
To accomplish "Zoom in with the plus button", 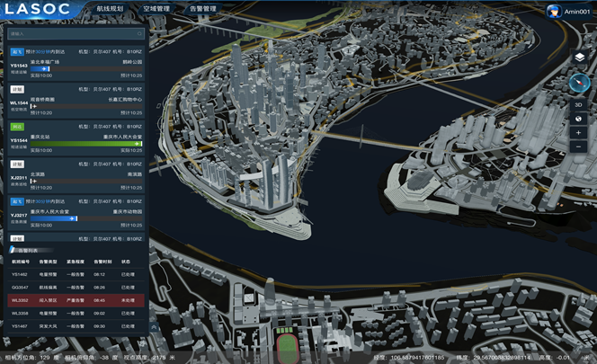I will coord(579,133).
